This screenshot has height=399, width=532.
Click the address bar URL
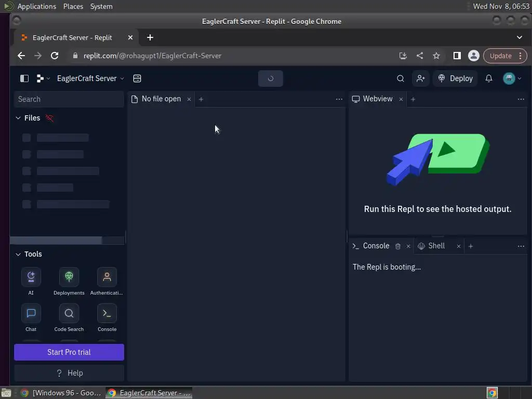tap(152, 56)
